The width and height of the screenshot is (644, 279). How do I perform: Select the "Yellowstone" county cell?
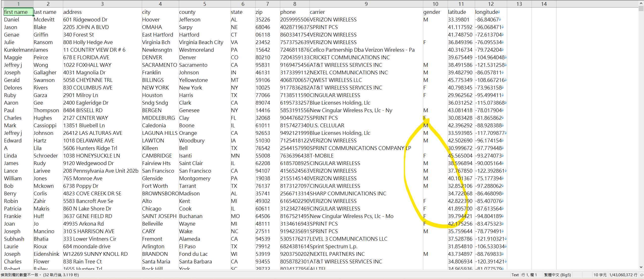(205, 80)
